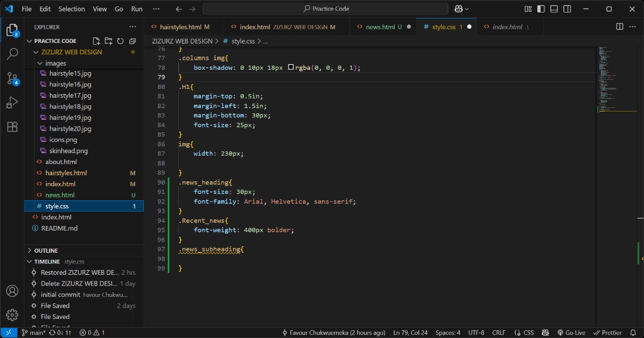The width and height of the screenshot is (644, 338).
Task: Click the Practice Code search box
Action: tap(326, 8)
